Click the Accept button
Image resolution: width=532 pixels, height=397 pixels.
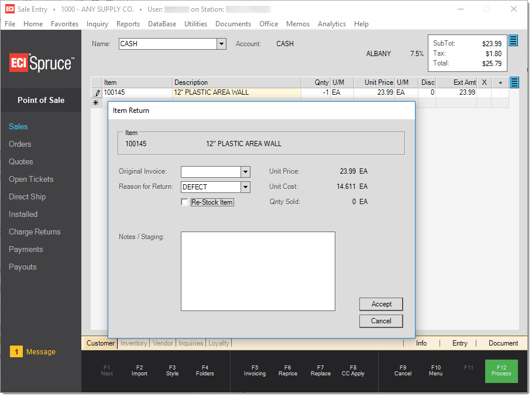coord(381,304)
